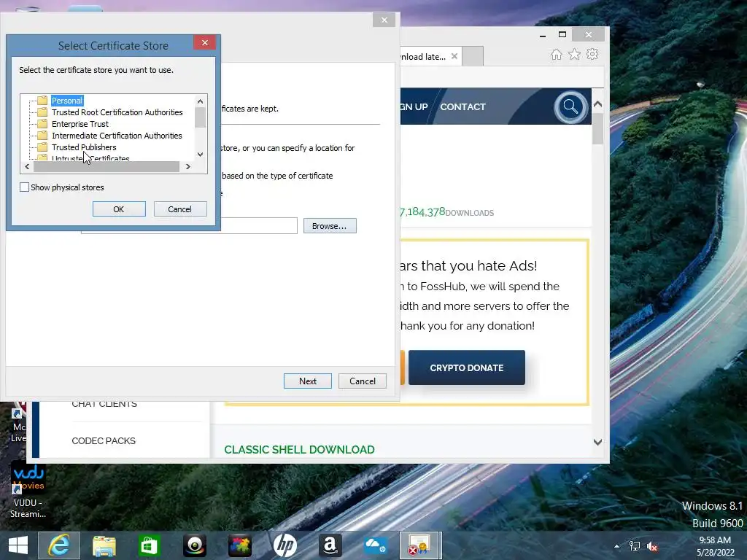Open browser Favorites star icon

[575, 54]
